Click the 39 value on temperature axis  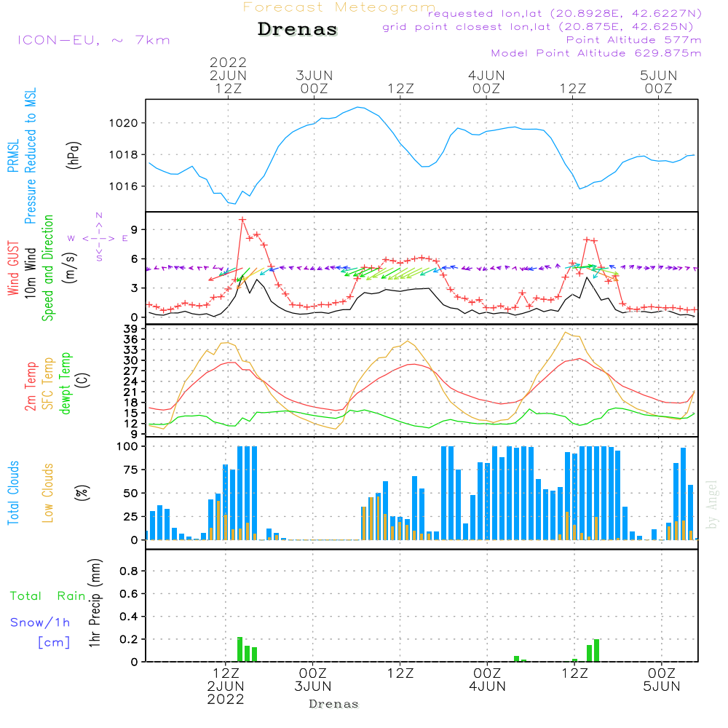(130, 329)
